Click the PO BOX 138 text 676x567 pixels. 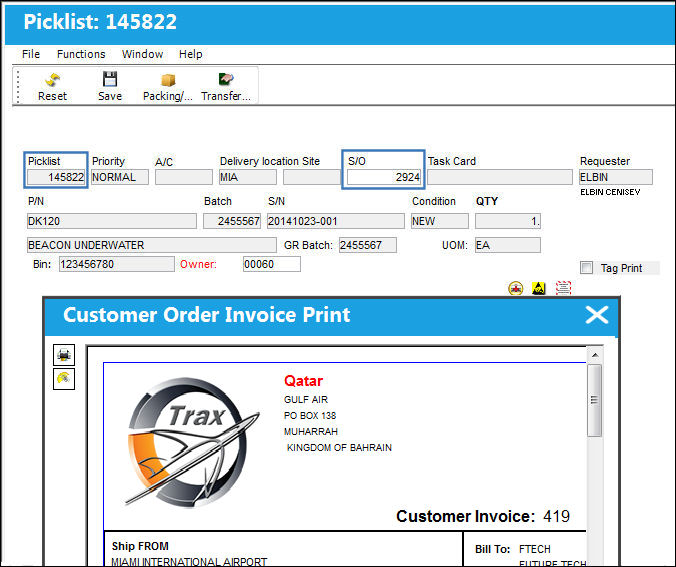pyautogui.click(x=310, y=416)
